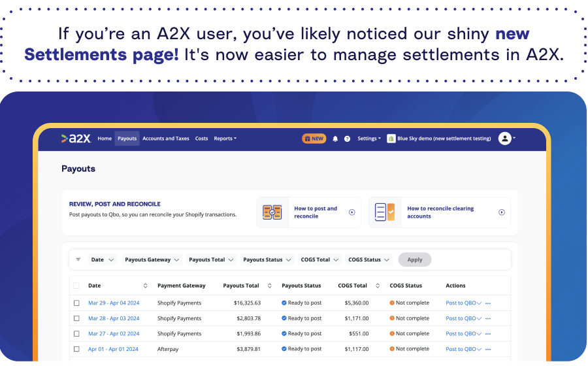Expand the Payouts Gateway filter dropdown
Image resolution: width=588 pixels, height=366 pixels.
tap(152, 259)
